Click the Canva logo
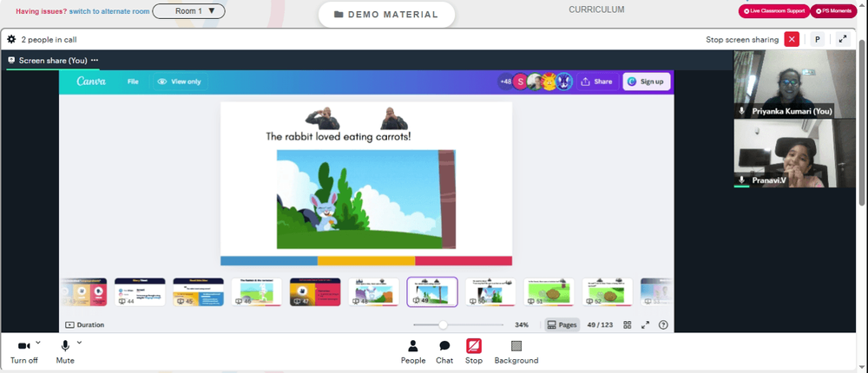 pos(91,82)
